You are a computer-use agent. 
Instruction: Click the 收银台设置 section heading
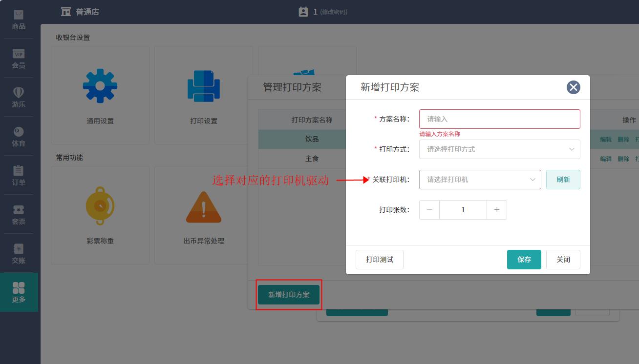coord(73,38)
